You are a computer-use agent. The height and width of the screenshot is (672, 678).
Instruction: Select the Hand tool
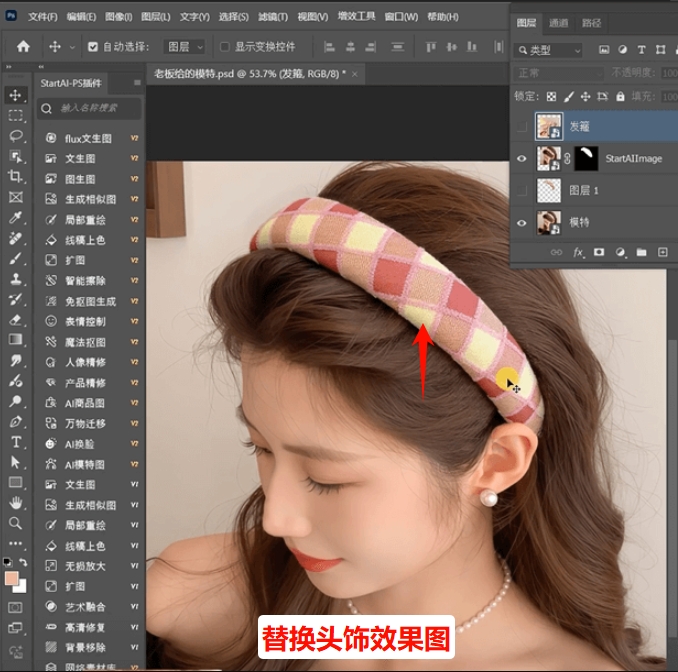point(16,503)
